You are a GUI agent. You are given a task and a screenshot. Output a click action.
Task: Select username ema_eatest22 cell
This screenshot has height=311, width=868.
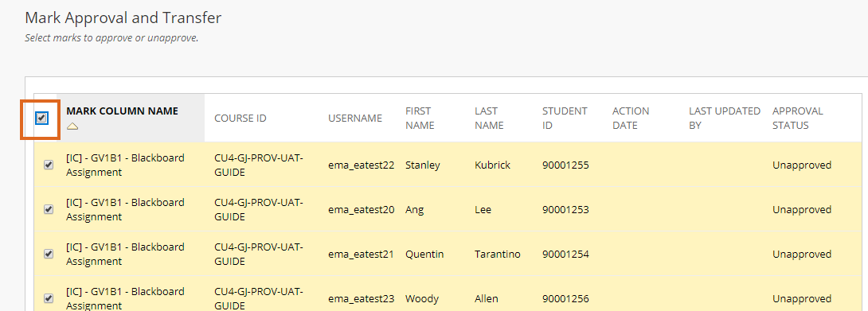tap(361, 165)
